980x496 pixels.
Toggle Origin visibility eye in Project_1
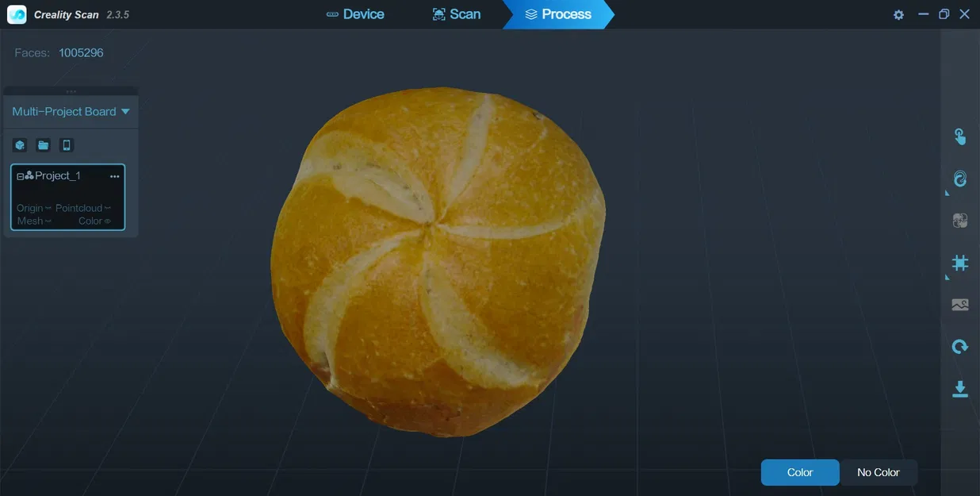(x=48, y=209)
